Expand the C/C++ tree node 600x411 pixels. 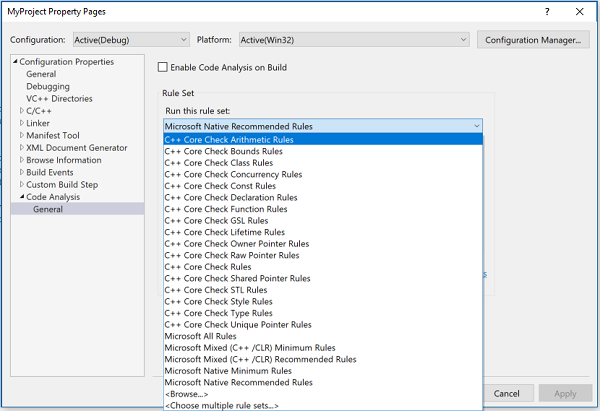21,110
